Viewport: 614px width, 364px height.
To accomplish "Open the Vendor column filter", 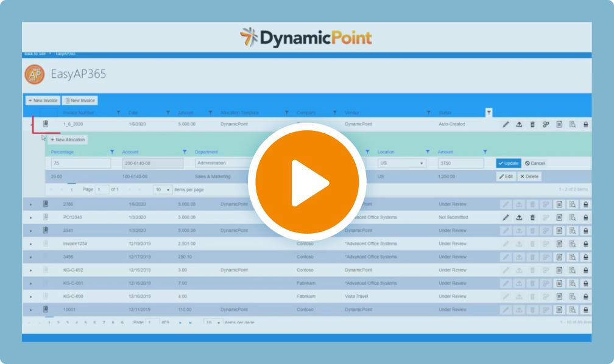I will [x=428, y=113].
